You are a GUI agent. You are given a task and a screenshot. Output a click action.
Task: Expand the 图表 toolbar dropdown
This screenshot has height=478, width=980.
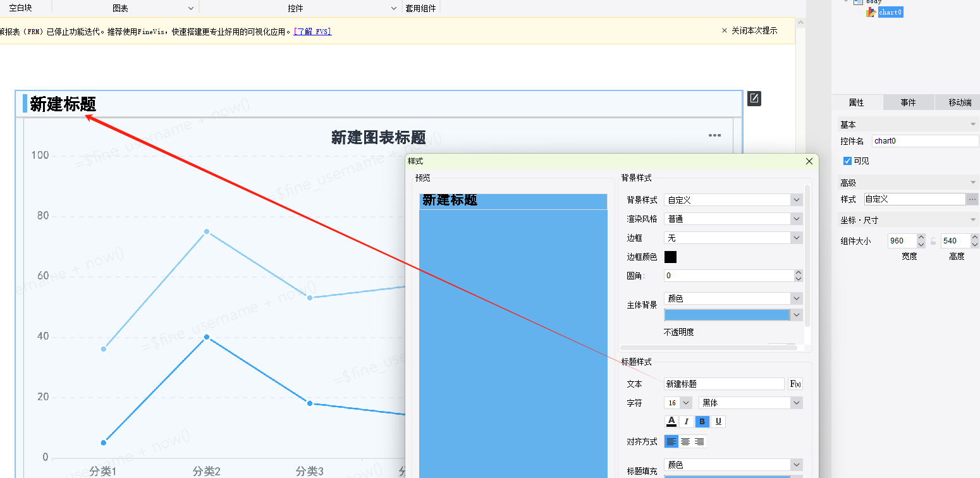(191, 8)
